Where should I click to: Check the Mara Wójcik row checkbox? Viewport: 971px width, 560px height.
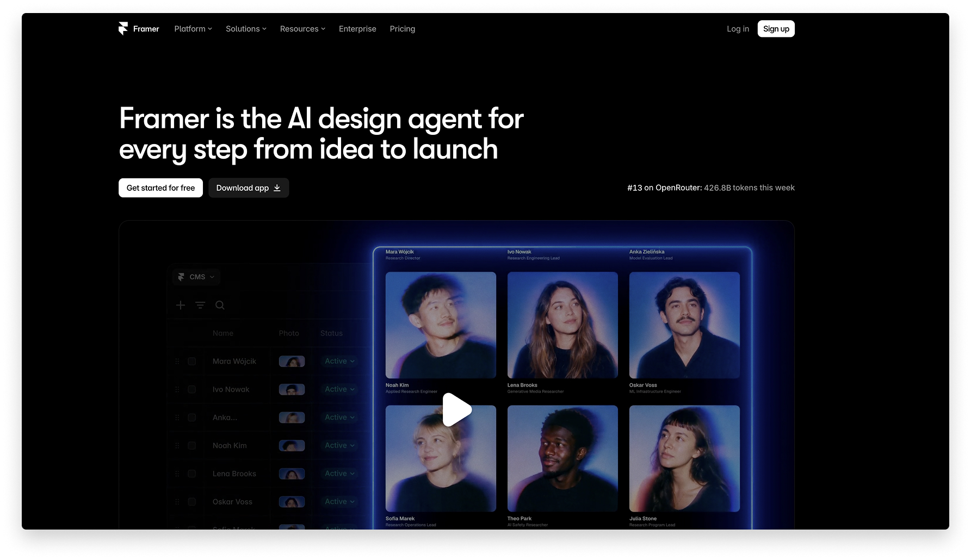coord(191,361)
